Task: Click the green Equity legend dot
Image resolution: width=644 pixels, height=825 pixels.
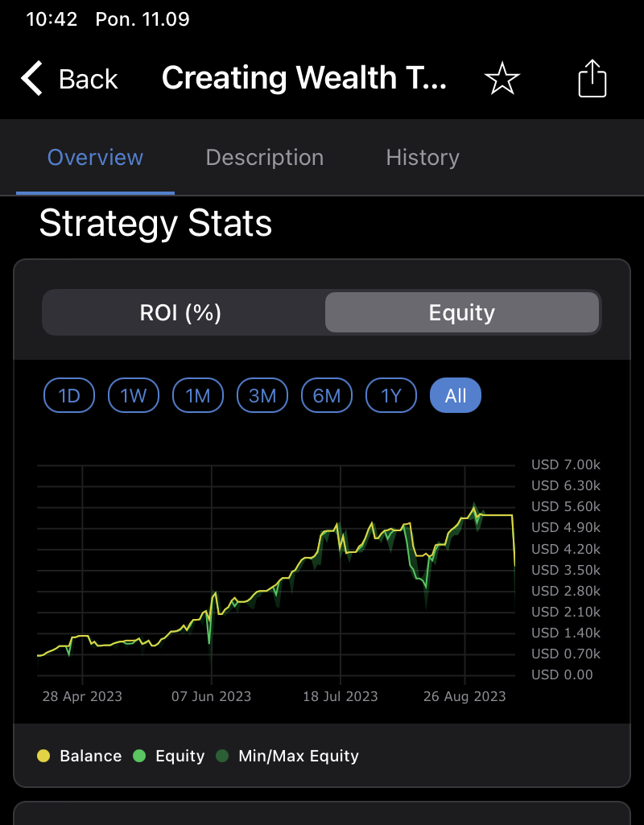Action: click(x=139, y=756)
